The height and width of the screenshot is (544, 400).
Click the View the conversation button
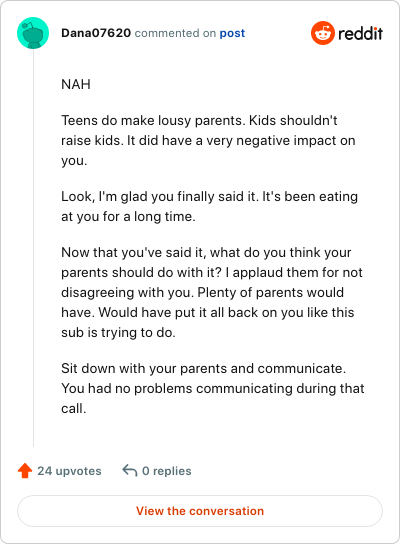(x=200, y=511)
